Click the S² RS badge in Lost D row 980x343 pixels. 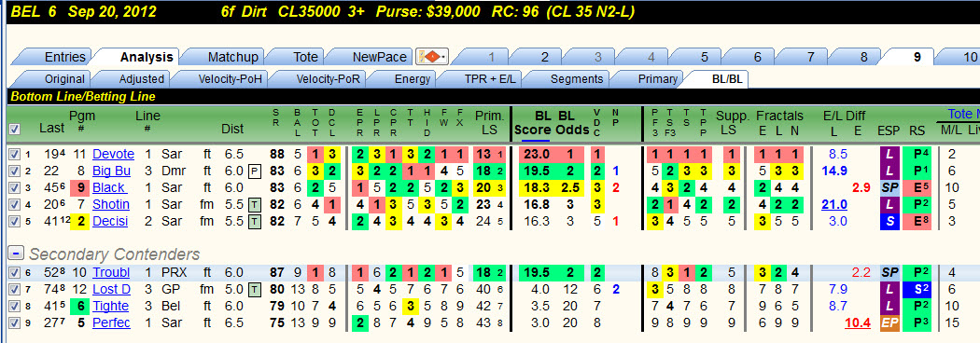tap(917, 289)
